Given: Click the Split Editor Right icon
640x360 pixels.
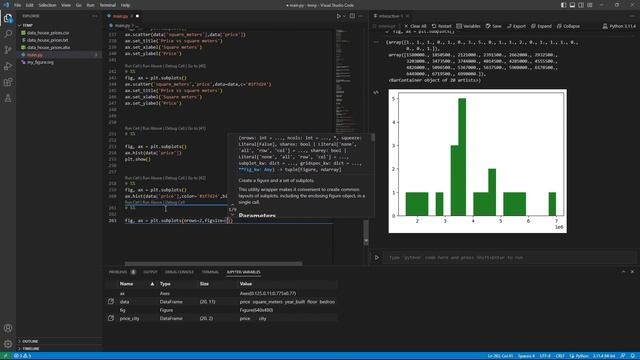Looking at the screenshot, I should (x=352, y=16).
